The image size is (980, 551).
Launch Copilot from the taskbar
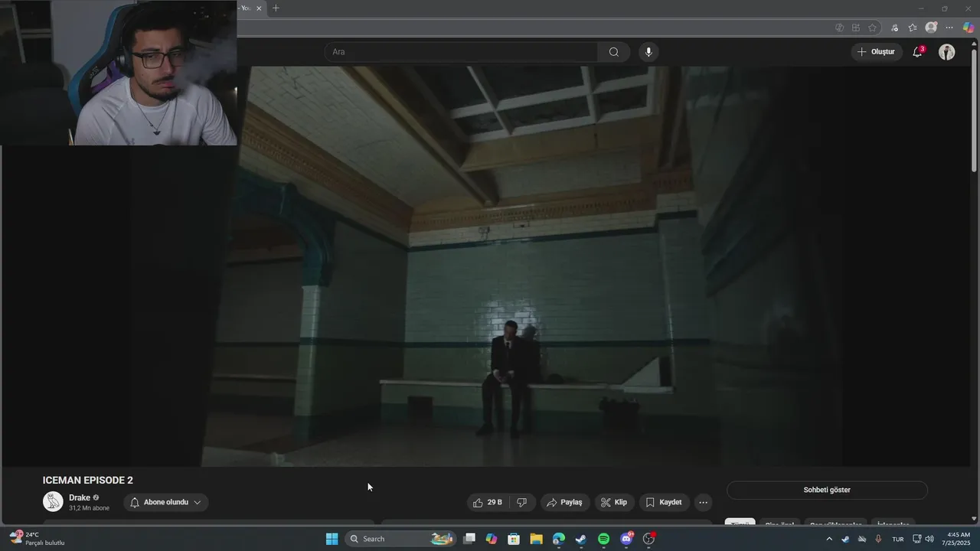492,539
